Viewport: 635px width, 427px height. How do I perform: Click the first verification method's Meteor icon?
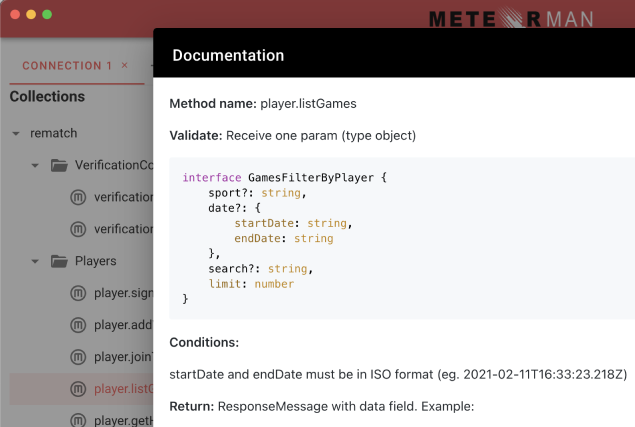(78, 197)
